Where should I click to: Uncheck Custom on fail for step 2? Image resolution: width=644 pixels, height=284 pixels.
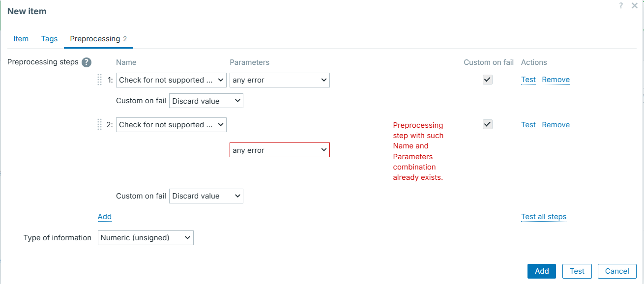click(487, 125)
